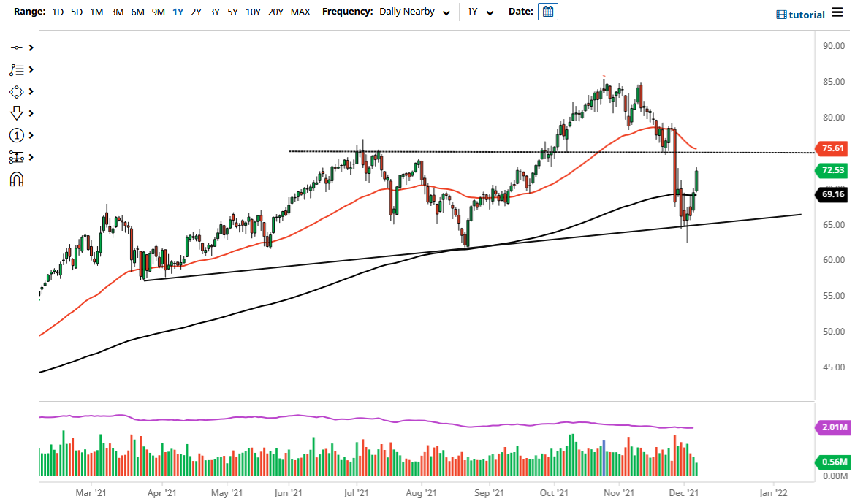Select the crosshair line study tool
This screenshot has height=504, width=855.
18,47
